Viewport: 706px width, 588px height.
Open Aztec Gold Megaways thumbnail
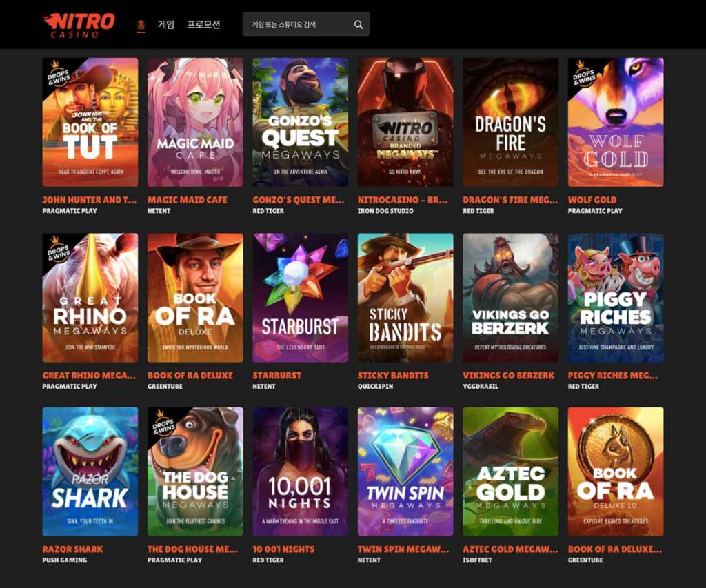point(511,472)
